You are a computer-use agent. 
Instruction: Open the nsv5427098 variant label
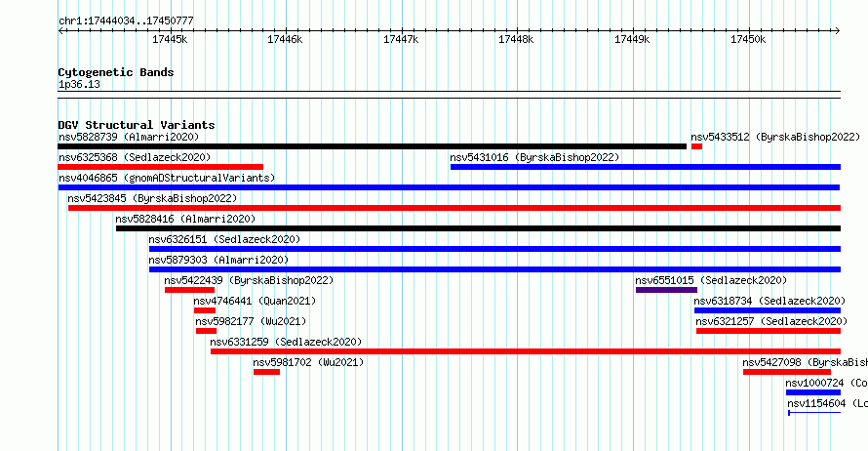805,362
